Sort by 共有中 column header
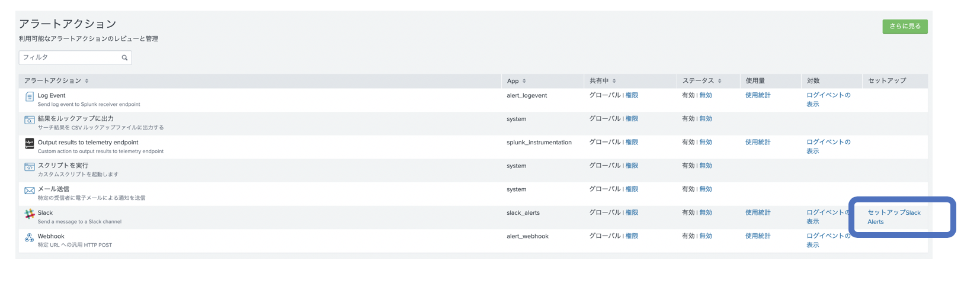 [x=603, y=80]
